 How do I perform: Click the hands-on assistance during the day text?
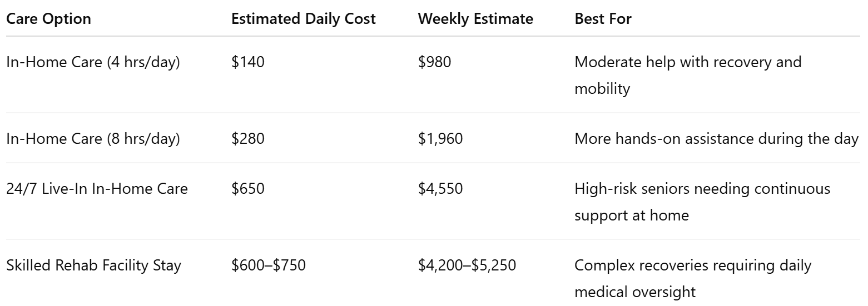pyautogui.click(x=717, y=138)
